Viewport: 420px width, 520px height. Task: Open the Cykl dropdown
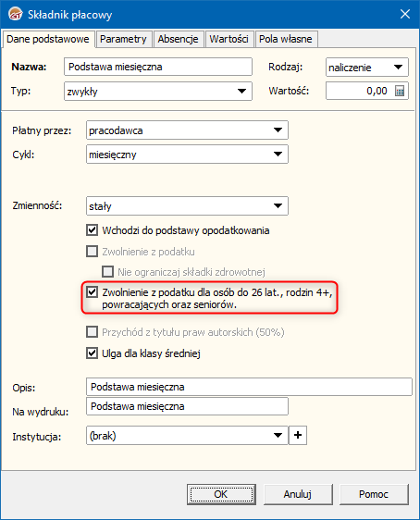point(278,155)
